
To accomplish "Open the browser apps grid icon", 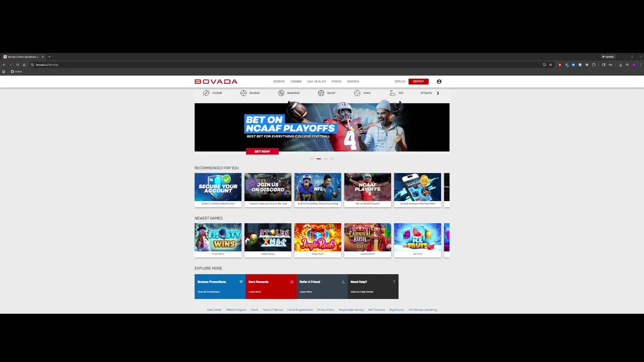I will (4, 71).
